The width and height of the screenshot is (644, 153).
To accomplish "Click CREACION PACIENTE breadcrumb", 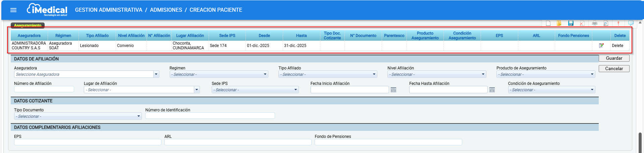I will pyautogui.click(x=216, y=10).
